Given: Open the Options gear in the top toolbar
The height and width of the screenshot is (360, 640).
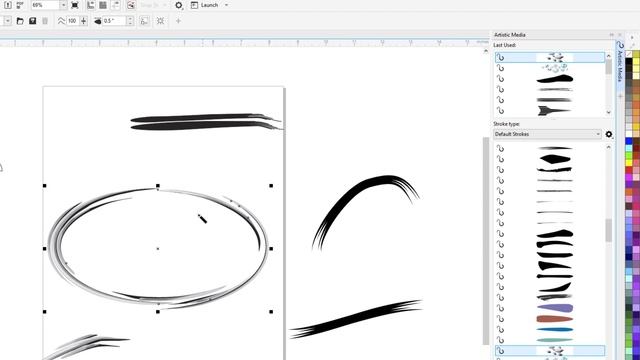Looking at the screenshot, I should click(x=179, y=5).
